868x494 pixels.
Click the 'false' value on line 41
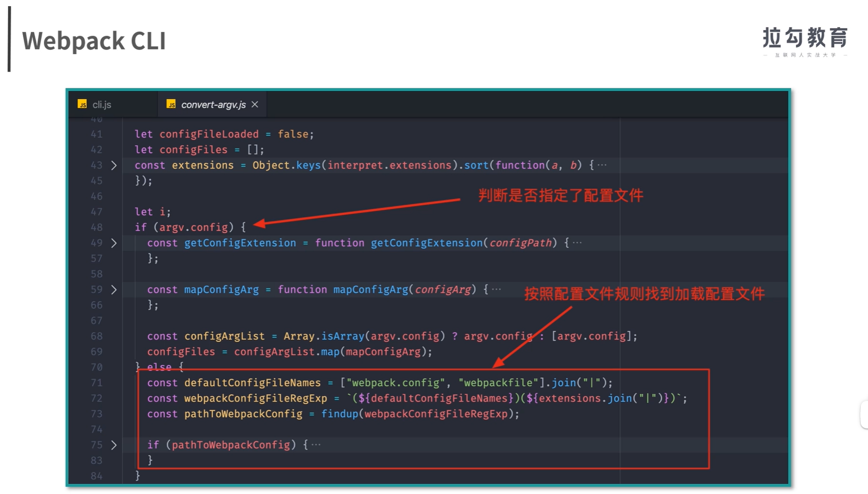click(293, 134)
